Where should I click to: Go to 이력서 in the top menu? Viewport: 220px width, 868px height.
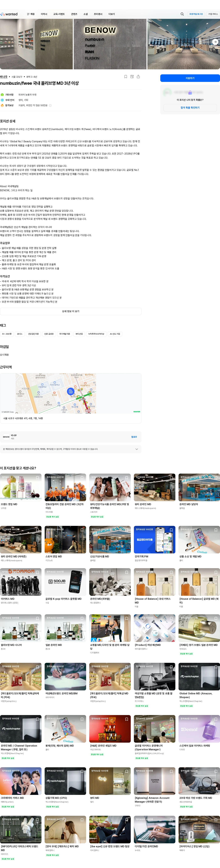pyautogui.click(x=44, y=14)
